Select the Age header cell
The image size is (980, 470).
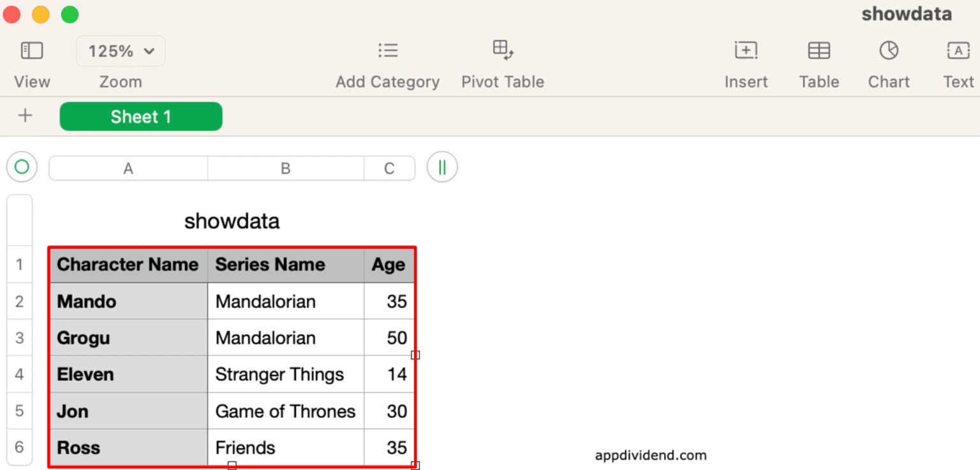(x=388, y=265)
